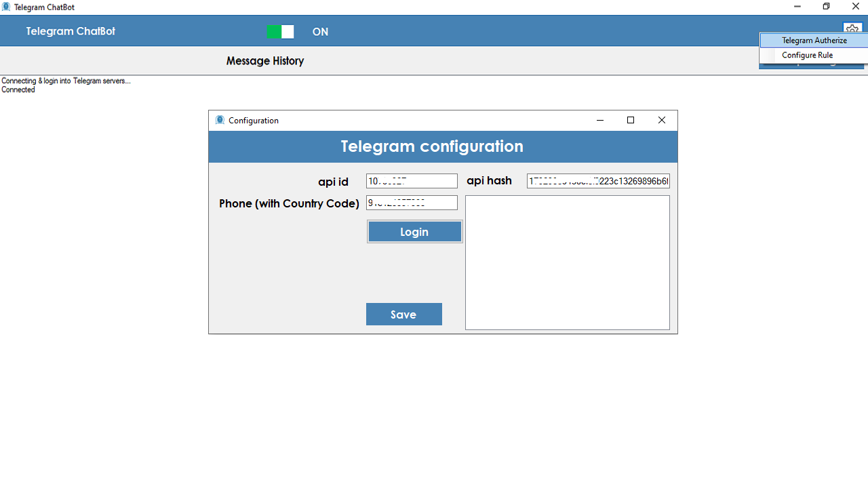Click the Save button

coord(404,314)
